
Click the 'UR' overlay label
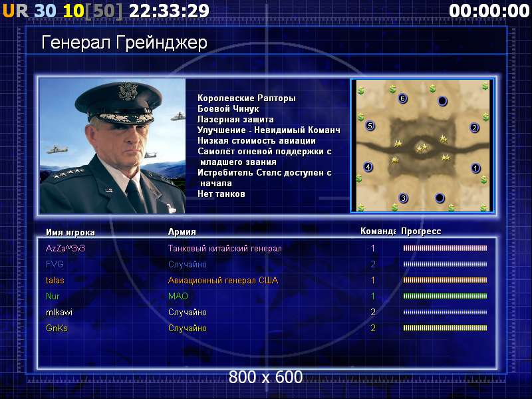(15, 11)
